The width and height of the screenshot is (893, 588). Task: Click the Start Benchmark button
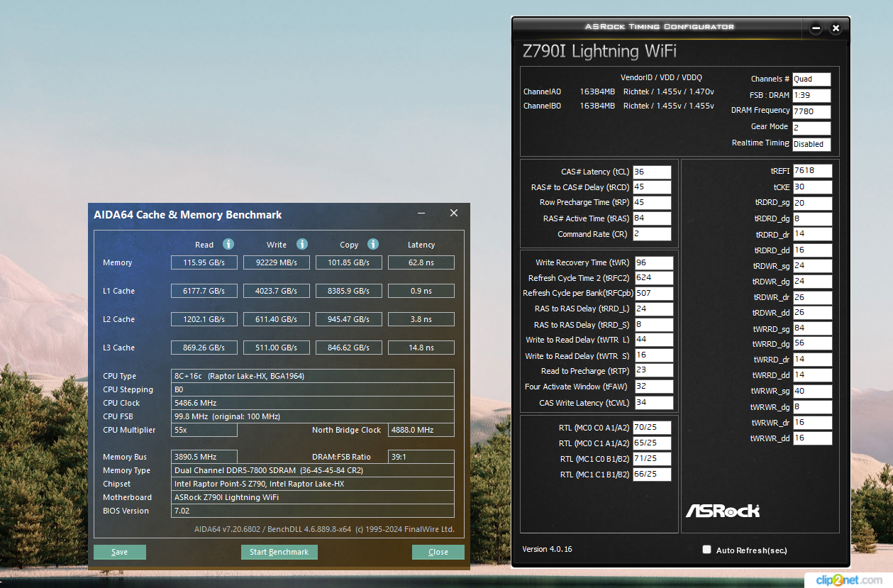(x=279, y=552)
